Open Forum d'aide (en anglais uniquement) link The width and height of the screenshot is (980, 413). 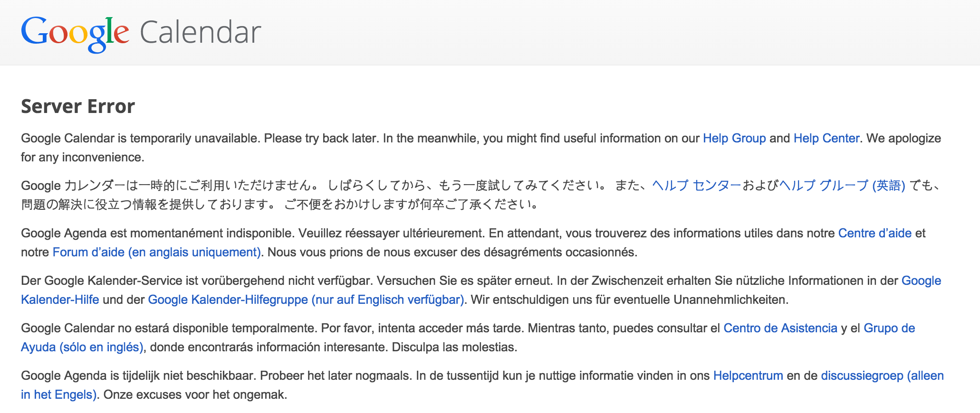[157, 252]
